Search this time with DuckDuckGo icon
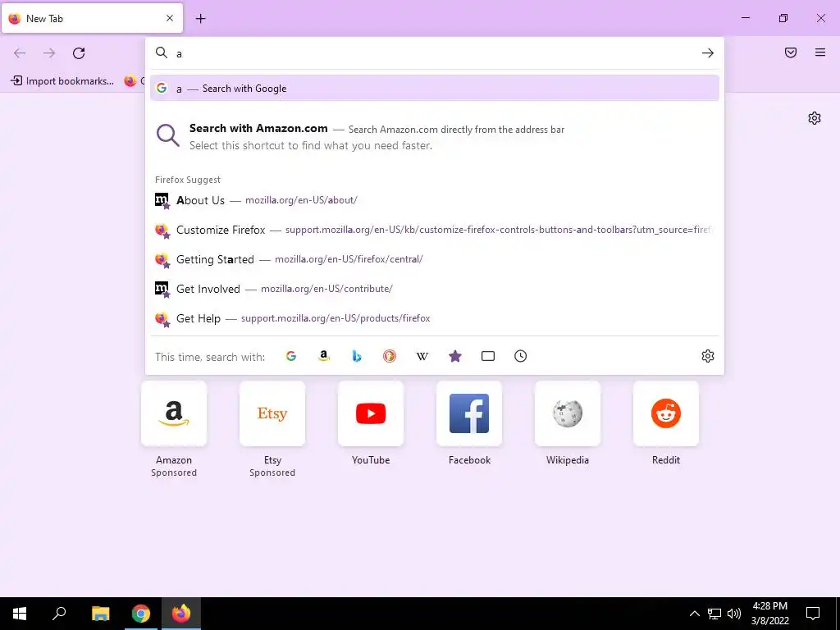Image resolution: width=840 pixels, height=630 pixels. point(390,356)
